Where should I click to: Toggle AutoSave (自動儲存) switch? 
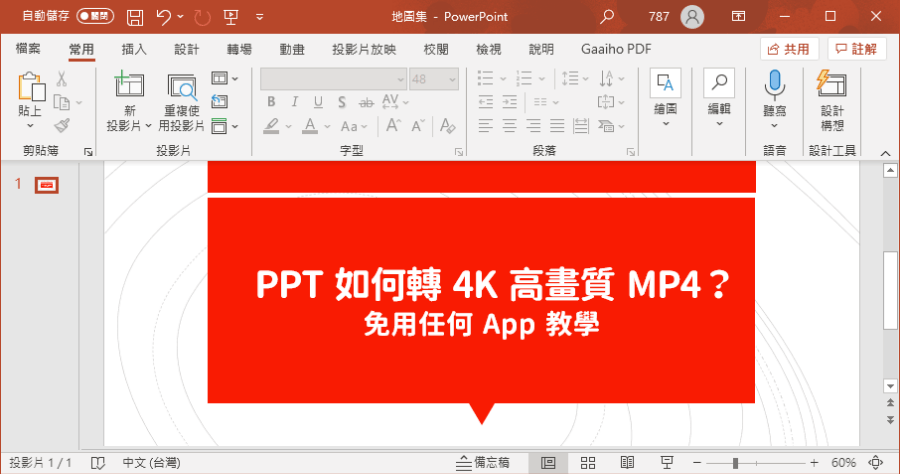[x=95, y=16]
